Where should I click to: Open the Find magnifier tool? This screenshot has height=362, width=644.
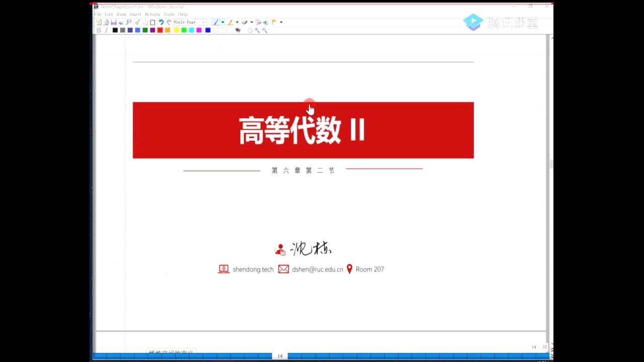pos(129,22)
